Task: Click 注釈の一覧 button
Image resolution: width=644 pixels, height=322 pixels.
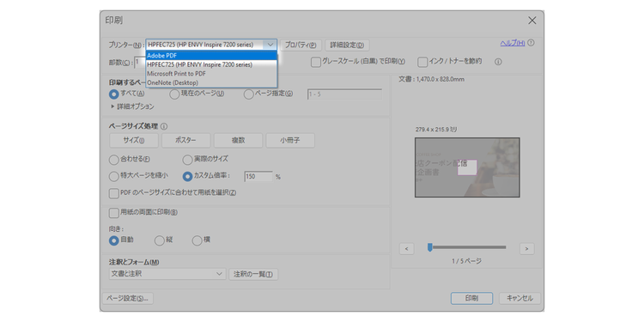Action: click(253, 275)
